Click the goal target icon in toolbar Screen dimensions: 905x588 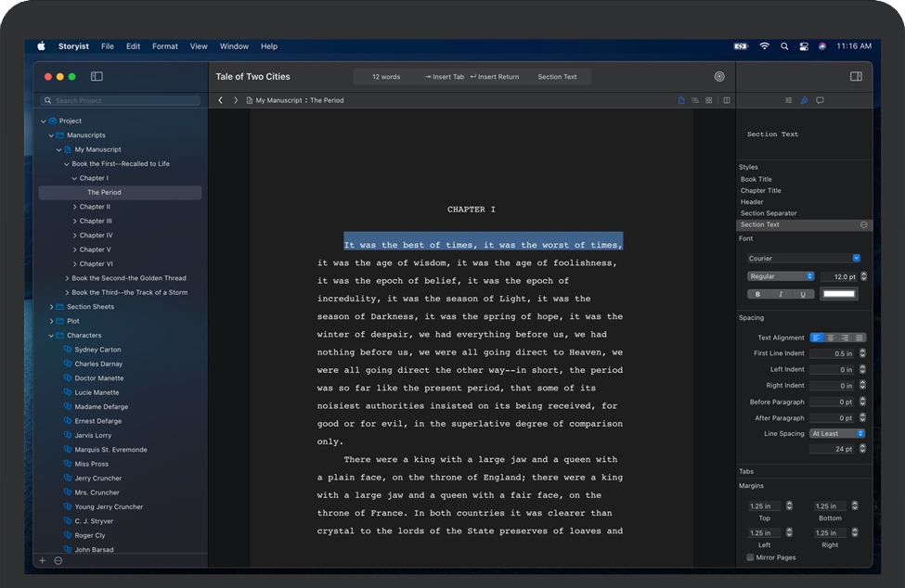click(719, 77)
